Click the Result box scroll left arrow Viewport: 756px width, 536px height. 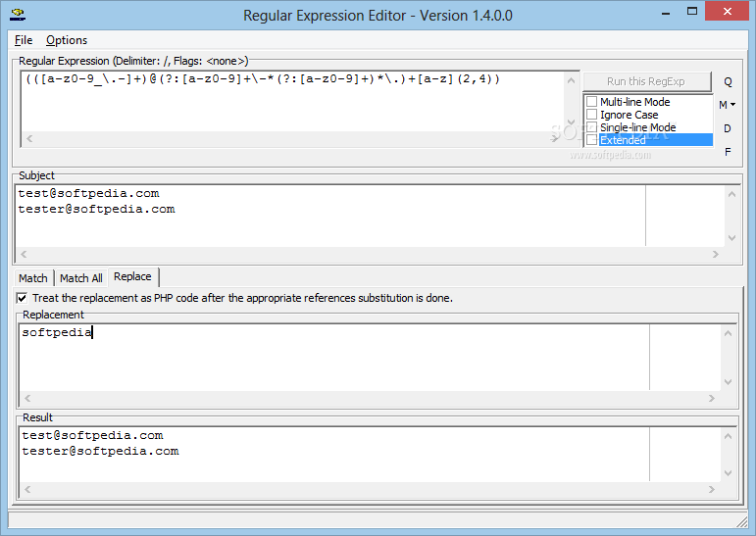tap(27, 489)
